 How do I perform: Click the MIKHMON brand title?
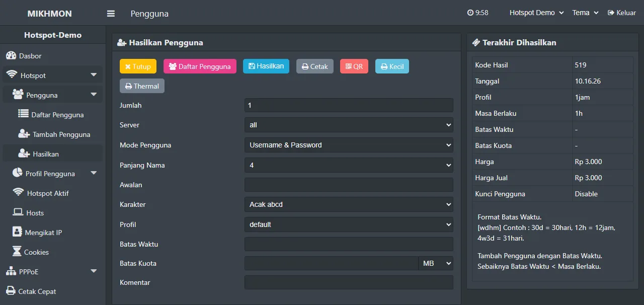49,14
